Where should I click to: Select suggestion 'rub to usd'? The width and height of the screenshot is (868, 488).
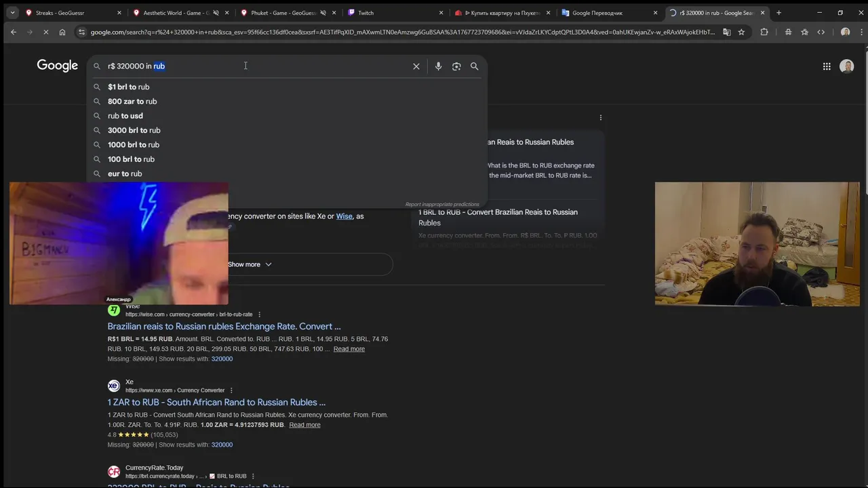287,116
